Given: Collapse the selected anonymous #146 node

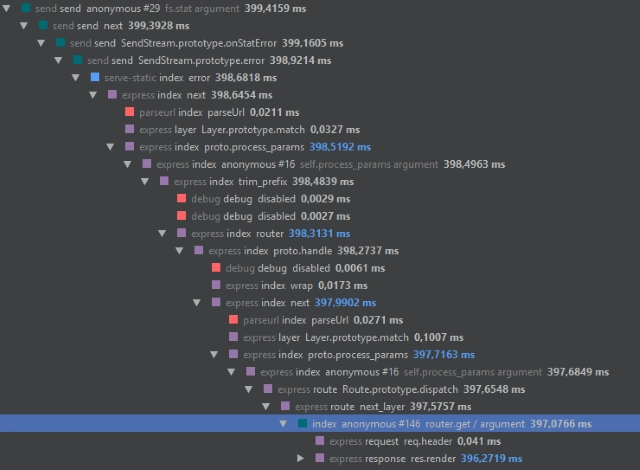Looking at the screenshot, I should [283, 424].
